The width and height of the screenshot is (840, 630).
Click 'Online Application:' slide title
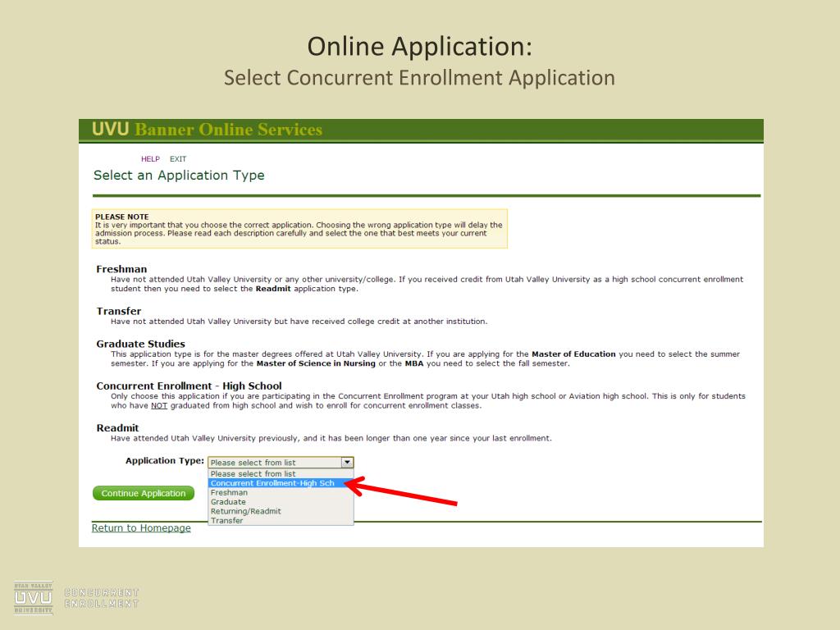[420, 47]
